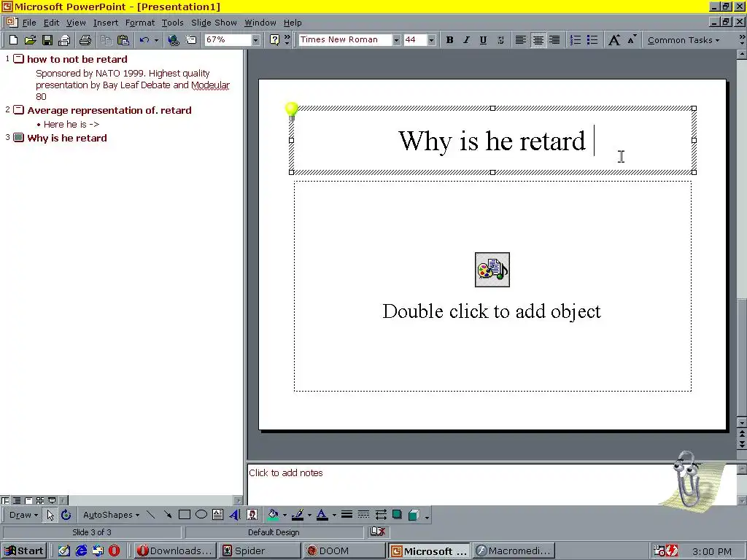The width and height of the screenshot is (747, 560).
Task: Select the Rectangle shape tool
Action: pyautogui.click(x=185, y=515)
